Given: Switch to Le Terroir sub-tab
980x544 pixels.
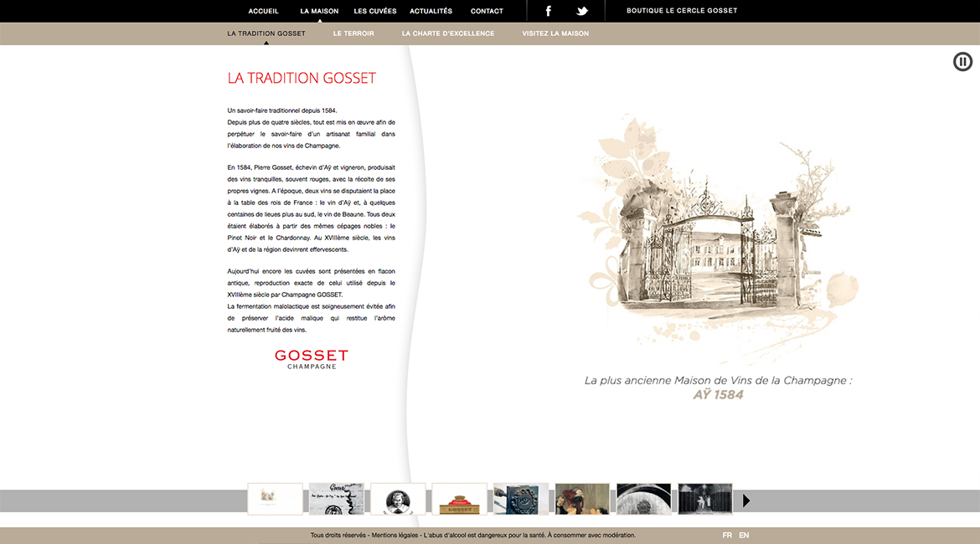Looking at the screenshot, I should coord(353,33).
